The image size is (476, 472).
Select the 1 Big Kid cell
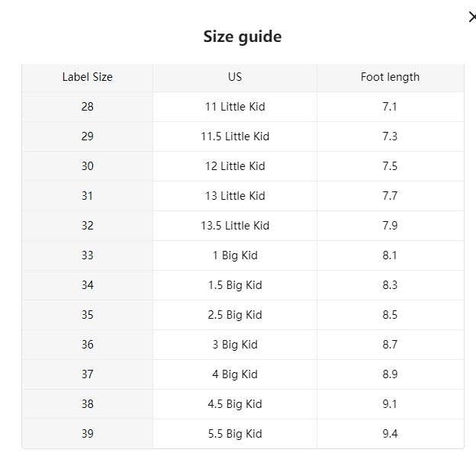tap(235, 255)
